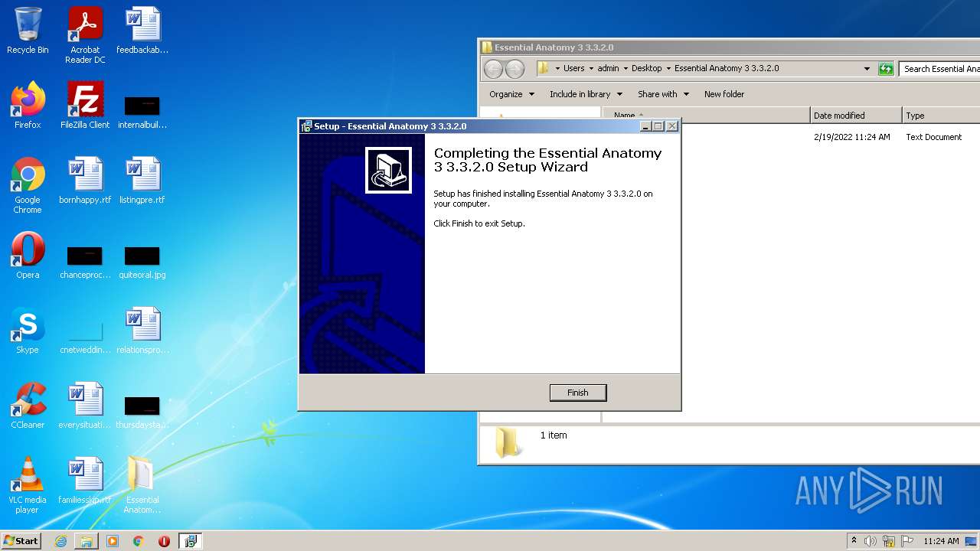Open dropdown arrow after Desktop breadcrumb
980x551 pixels.
(x=668, y=68)
